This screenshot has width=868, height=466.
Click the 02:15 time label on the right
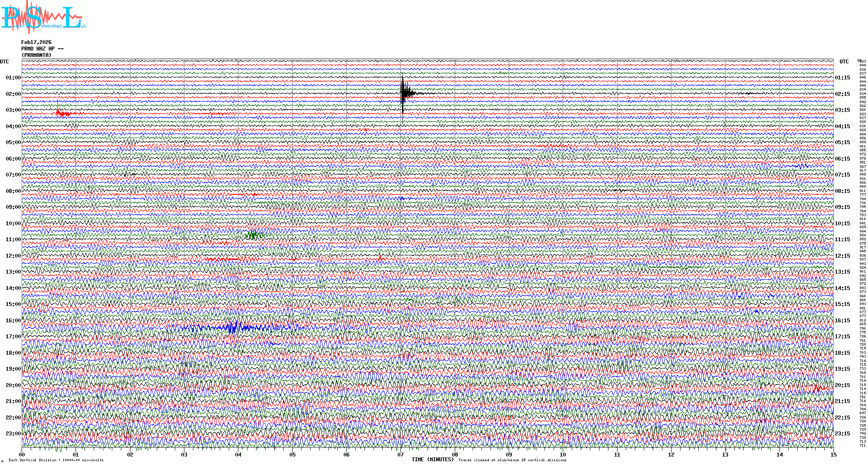tap(843, 94)
